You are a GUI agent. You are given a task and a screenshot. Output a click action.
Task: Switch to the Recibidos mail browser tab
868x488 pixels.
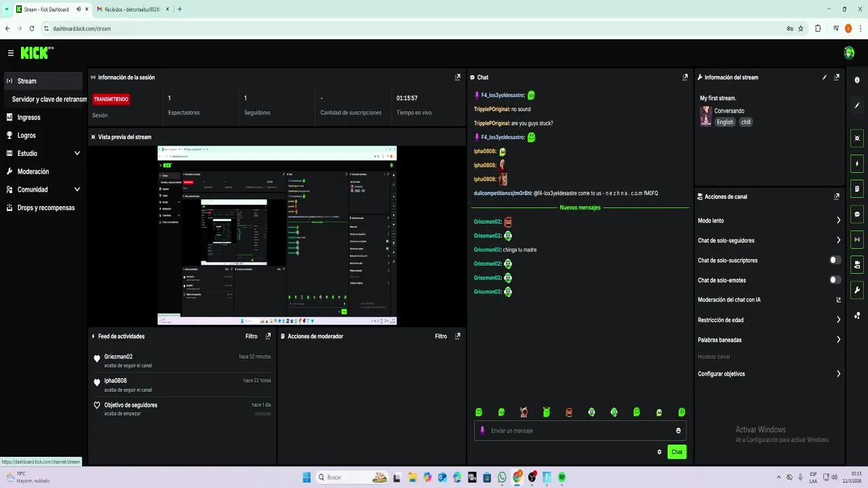coord(132,9)
